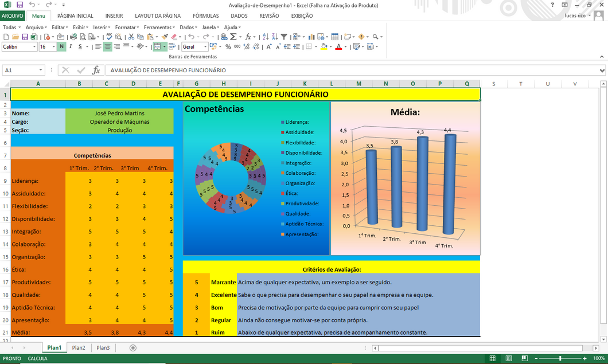This screenshot has width=608, height=364.
Task: Switch to the Plan2 sheet tab
Action: tap(79, 348)
